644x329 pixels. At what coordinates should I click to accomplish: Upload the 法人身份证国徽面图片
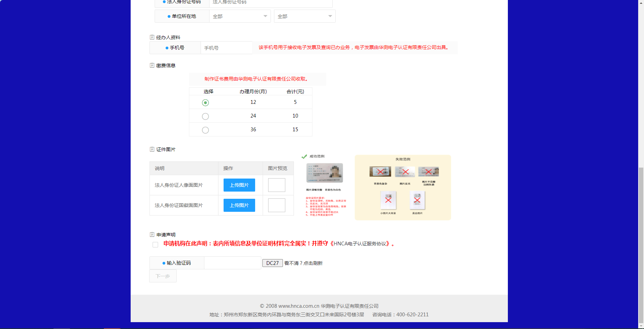coord(239,205)
